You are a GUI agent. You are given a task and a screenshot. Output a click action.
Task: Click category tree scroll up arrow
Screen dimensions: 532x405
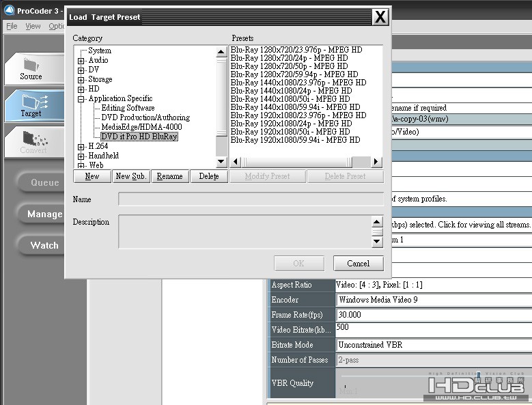point(221,52)
